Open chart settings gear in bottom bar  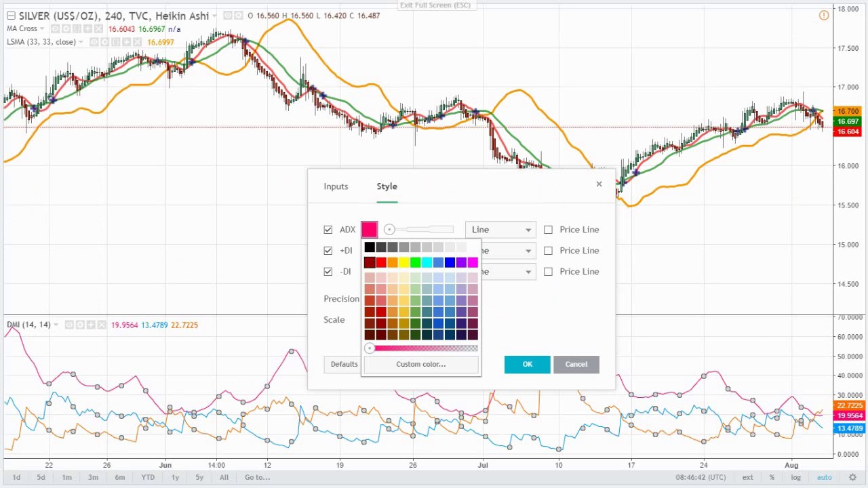click(853, 477)
